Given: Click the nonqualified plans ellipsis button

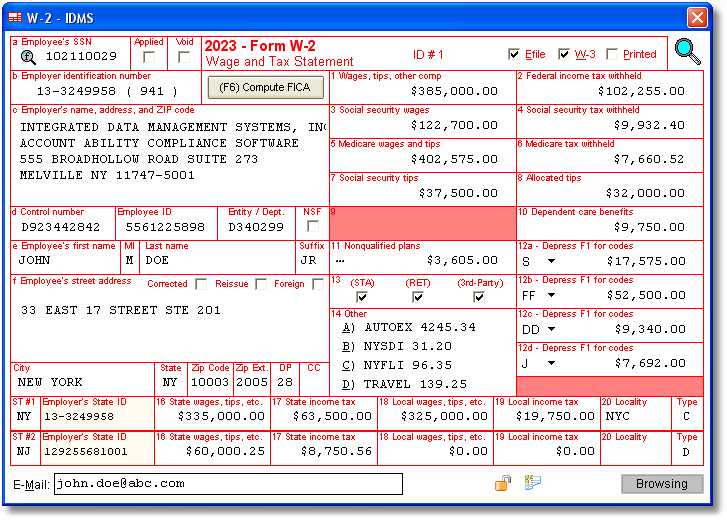Looking at the screenshot, I should click(340, 261).
